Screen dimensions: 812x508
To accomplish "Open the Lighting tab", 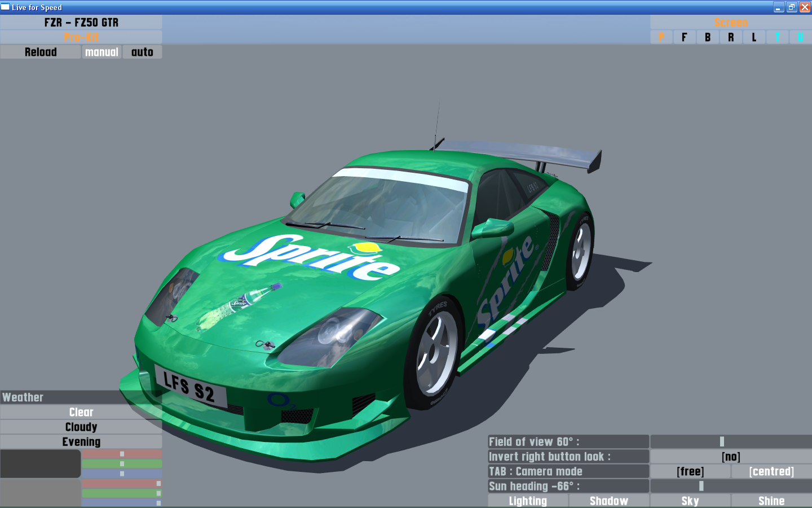I will click(x=528, y=501).
